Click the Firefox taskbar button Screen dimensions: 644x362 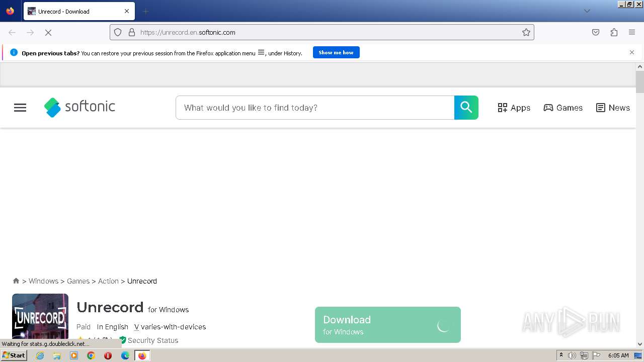point(142,355)
